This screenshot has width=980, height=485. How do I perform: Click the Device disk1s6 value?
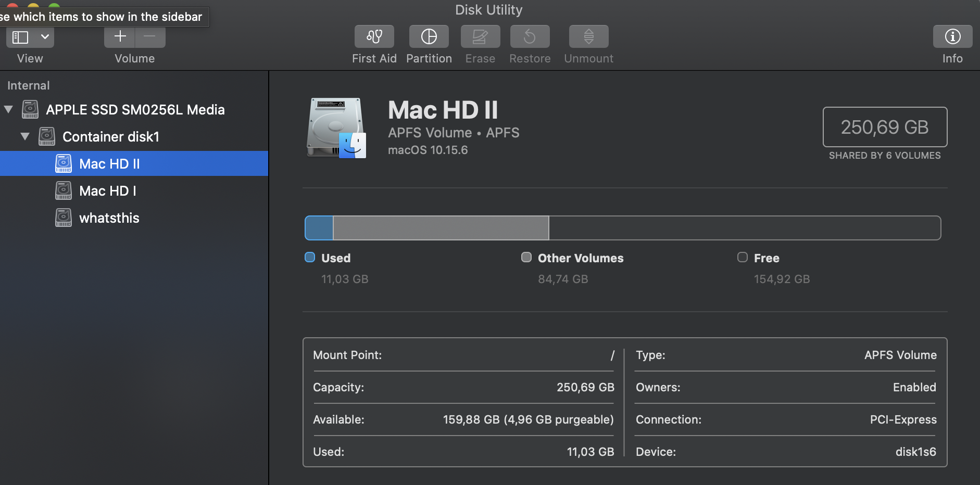click(915, 452)
